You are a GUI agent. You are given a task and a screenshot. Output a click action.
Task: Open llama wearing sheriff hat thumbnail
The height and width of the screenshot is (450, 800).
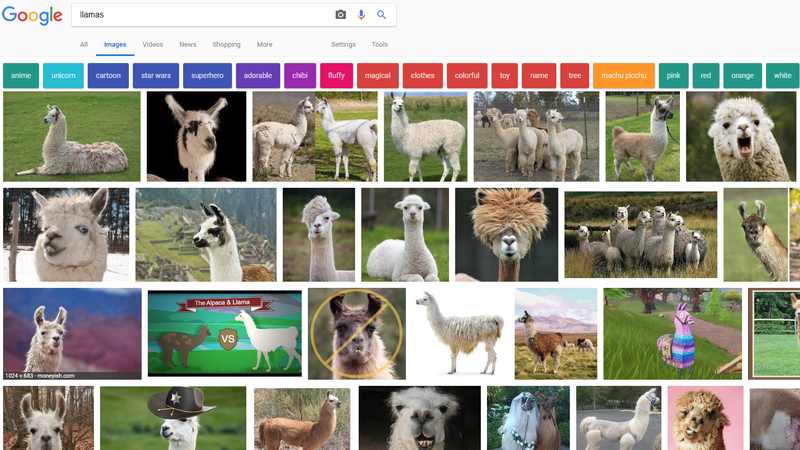173,418
